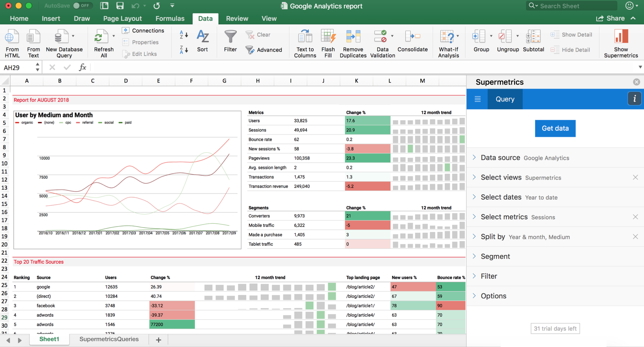Open the SupermetricsQueries sheet tab

pos(109,339)
